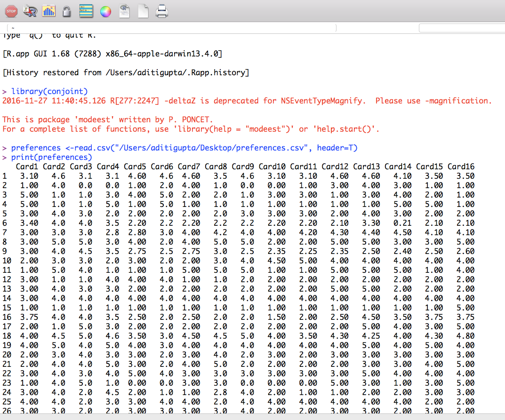Click the 4.80 value in row 18
The image size is (505, 420).
point(465,336)
